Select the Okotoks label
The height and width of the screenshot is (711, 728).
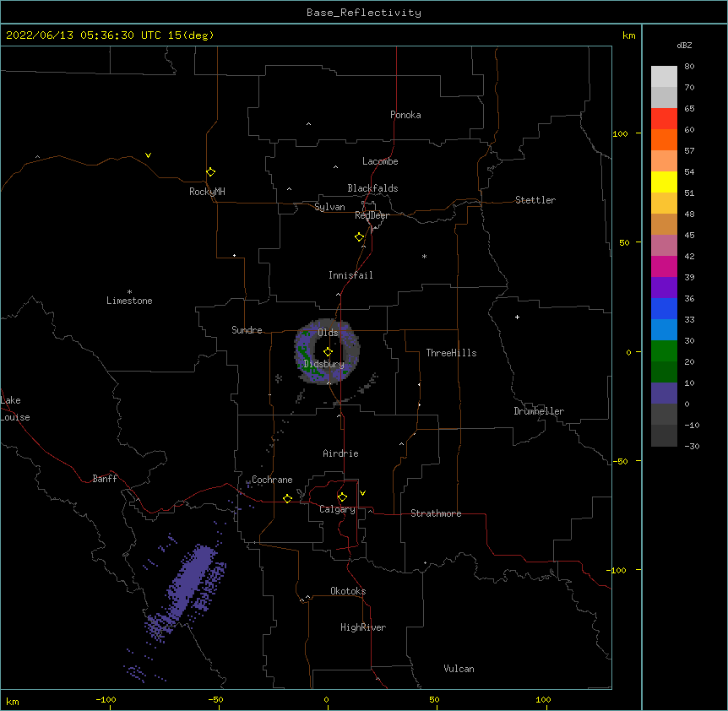click(x=348, y=591)
